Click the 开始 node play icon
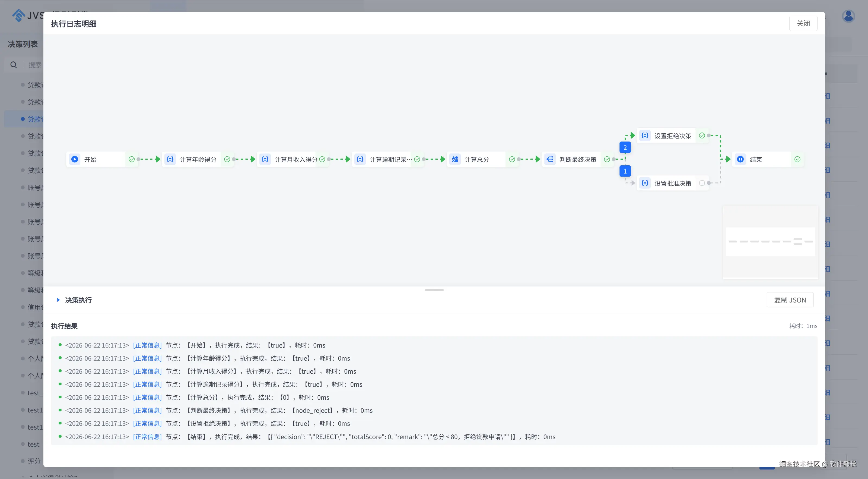Viewport: 868px width, 479px height. point(74,159)
